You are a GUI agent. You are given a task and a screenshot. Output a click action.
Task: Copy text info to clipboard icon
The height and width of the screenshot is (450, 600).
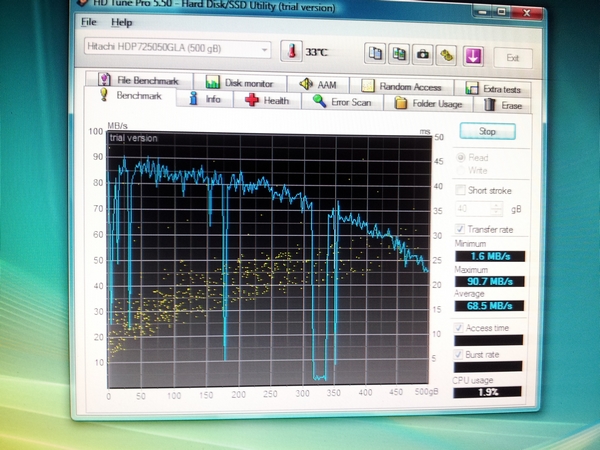point(375,54)
